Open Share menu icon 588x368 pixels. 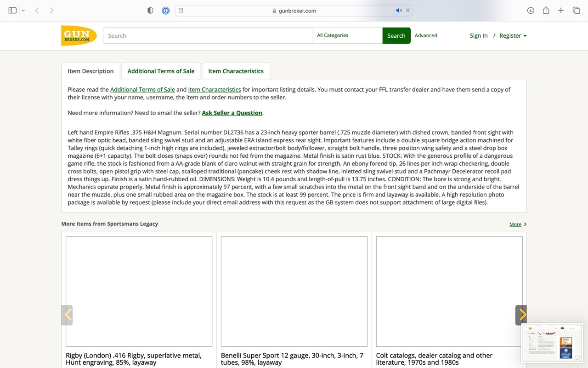[546, 10]
